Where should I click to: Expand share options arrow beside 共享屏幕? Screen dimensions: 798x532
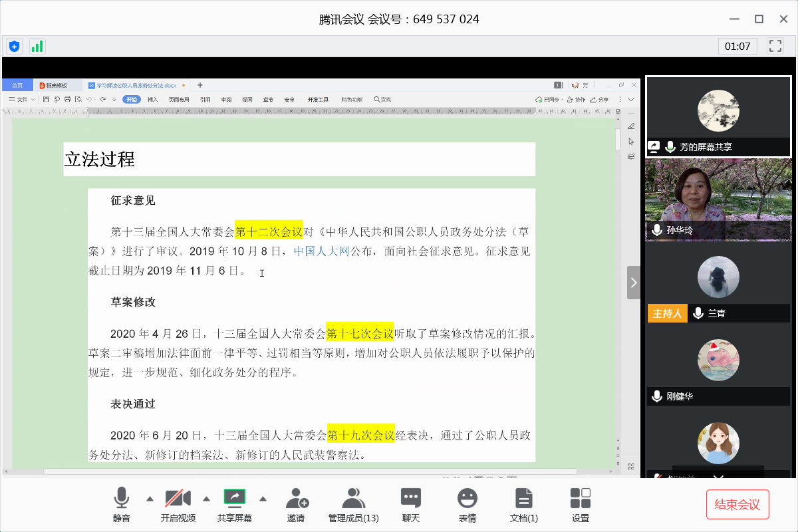coord(263,498)
